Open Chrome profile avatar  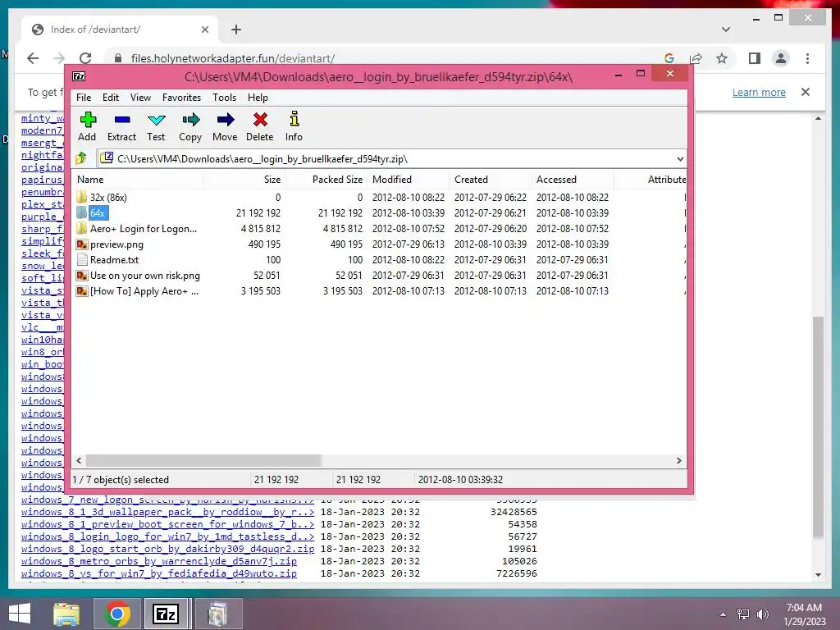(x=781, y=58)
